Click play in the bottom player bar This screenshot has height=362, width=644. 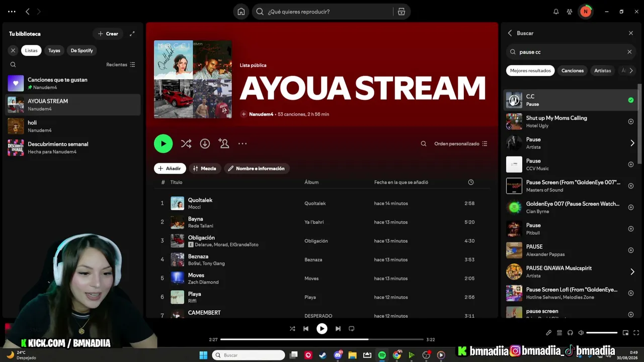(321, 329)
